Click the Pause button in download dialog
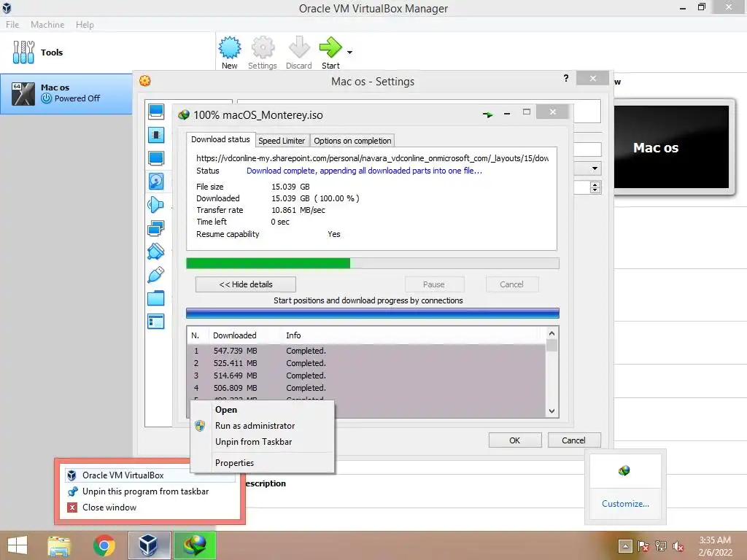Screen dimensions: 747x560 tap(434, 284)
